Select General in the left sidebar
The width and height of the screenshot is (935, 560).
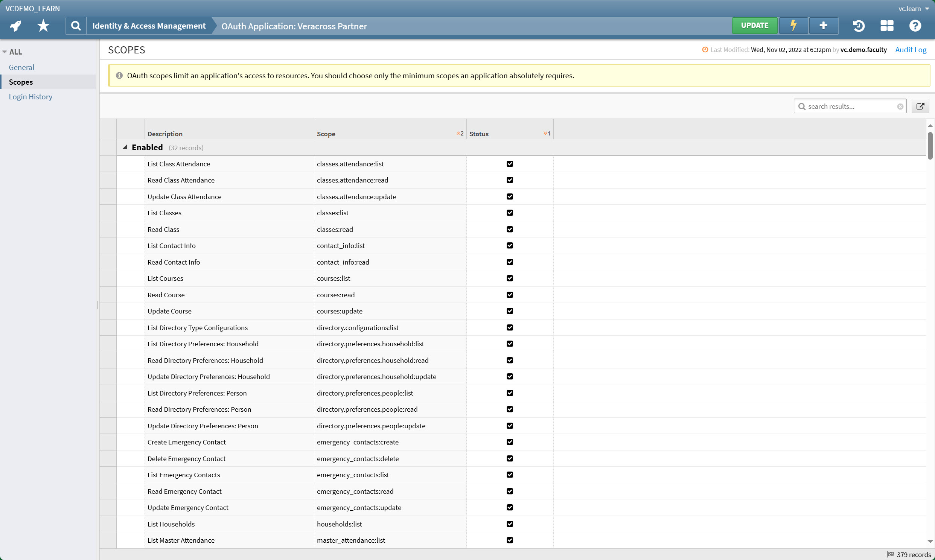click(x=21, y=67)
